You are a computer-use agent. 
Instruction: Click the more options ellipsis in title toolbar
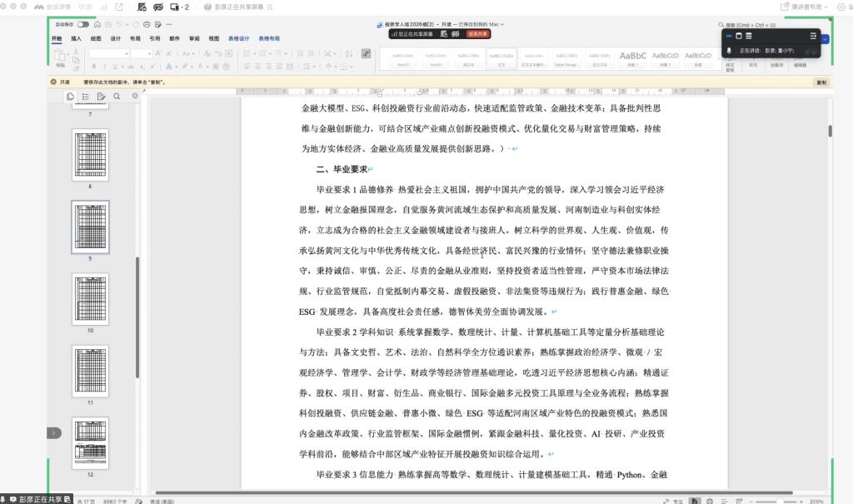169,24
